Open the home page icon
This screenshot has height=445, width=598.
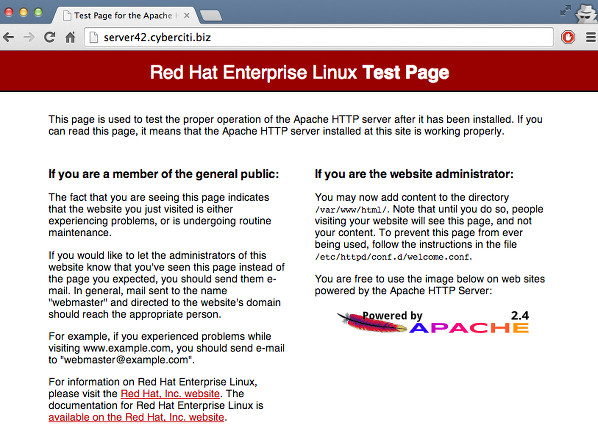[x=70, y=37]
